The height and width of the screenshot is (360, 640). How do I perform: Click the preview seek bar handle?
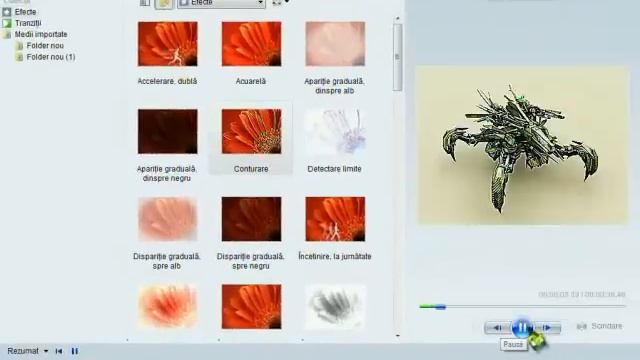click(440, 307)
